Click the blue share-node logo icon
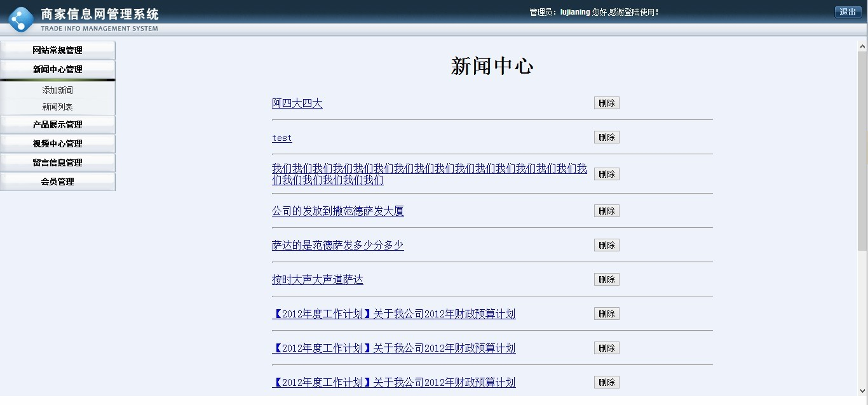This screenshot has width=868, height=405. (20, 19)
